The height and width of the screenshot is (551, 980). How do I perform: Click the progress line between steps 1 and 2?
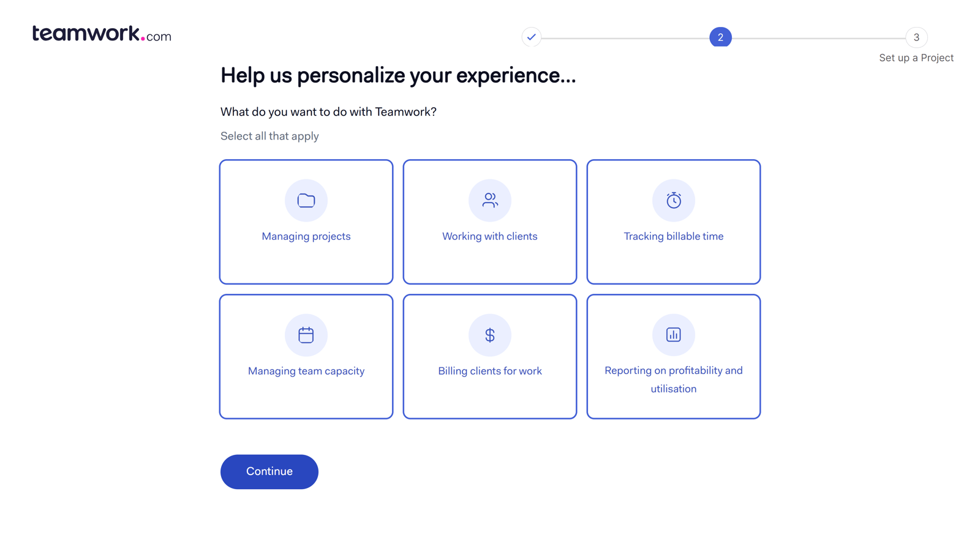[x=625, y=38]
